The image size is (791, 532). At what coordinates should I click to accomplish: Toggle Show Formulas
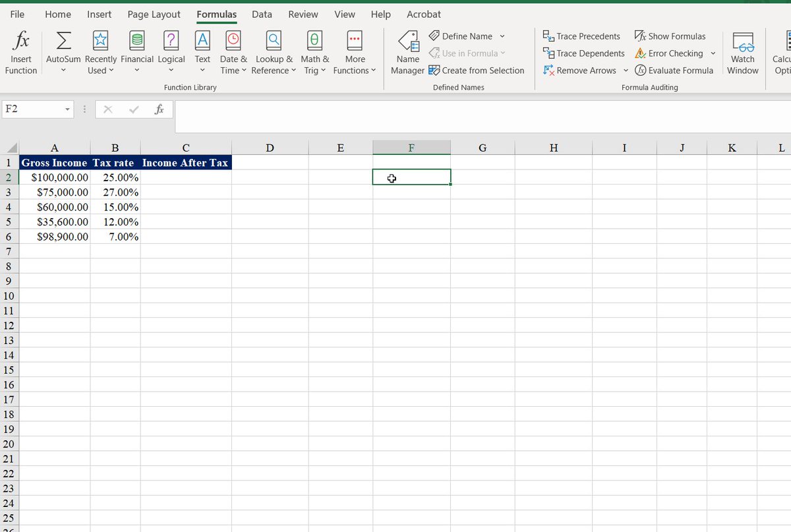point(670,36)
